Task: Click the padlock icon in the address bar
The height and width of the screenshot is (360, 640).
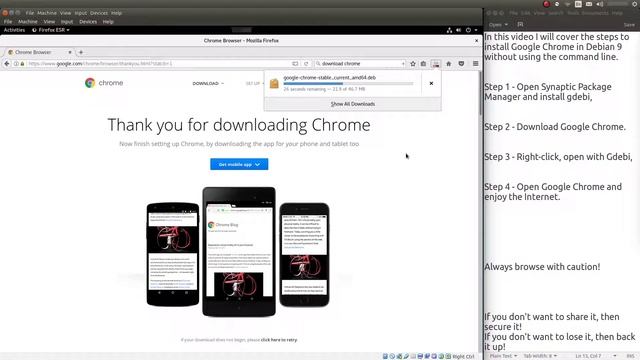Action: (x=22, y=64)
